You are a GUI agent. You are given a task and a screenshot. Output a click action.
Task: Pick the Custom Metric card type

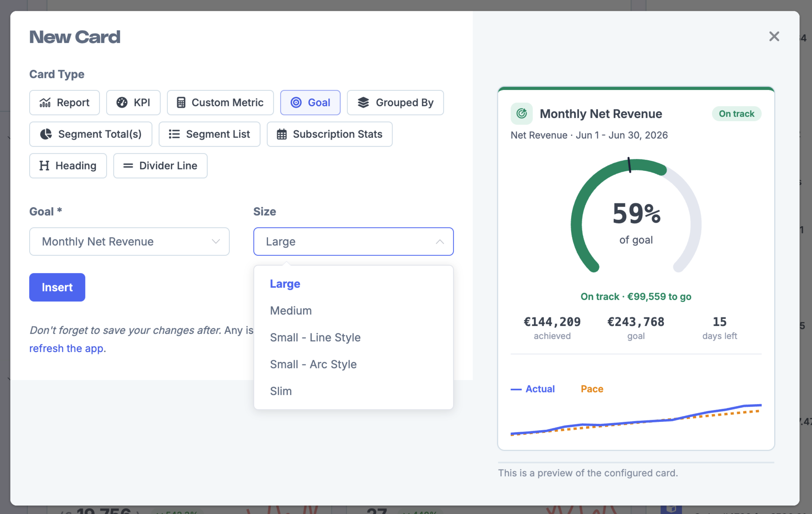220,103
